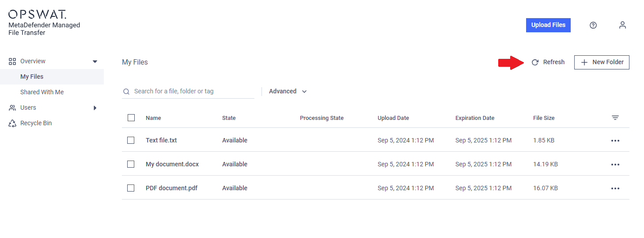Collapse the Overview section arrow

coord(95,61)
